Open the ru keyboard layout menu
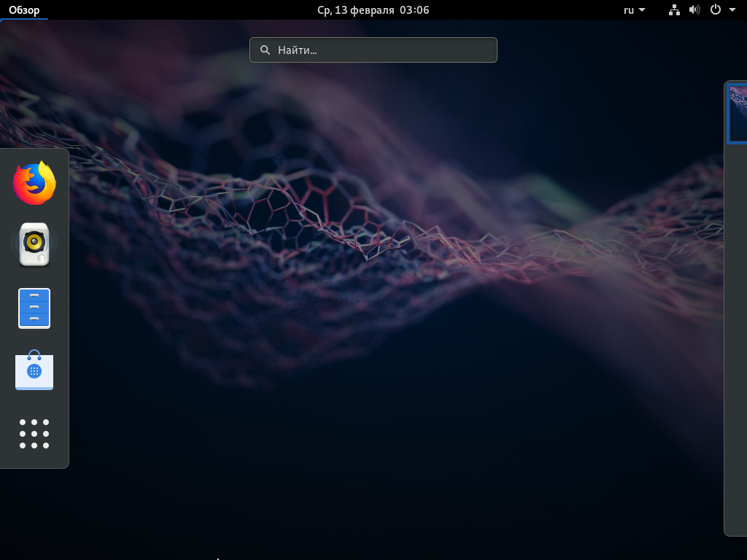This screenshot has width=747, height=560. pos(634,10)
